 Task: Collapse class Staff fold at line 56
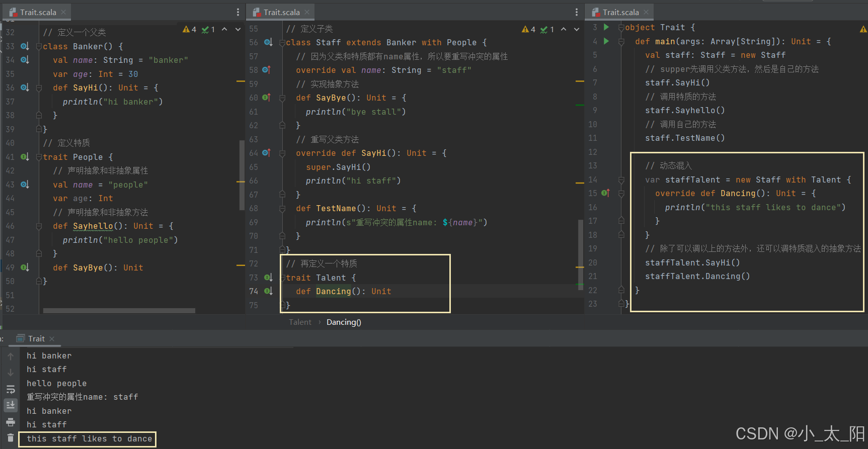pos(282,43)
